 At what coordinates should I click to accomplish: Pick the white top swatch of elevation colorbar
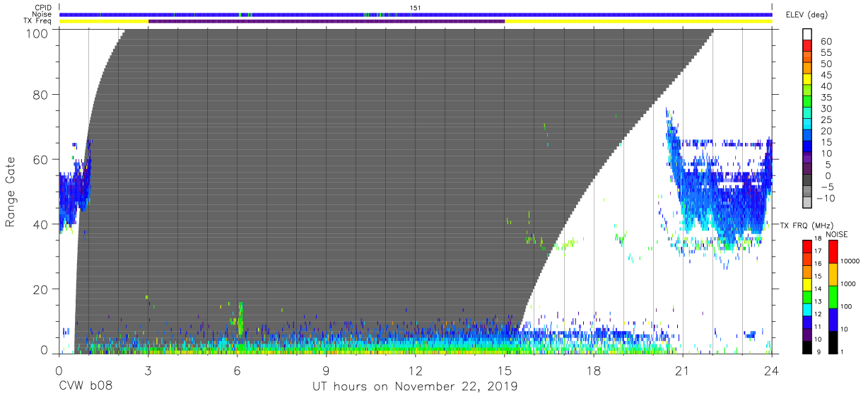pos(807,35)
